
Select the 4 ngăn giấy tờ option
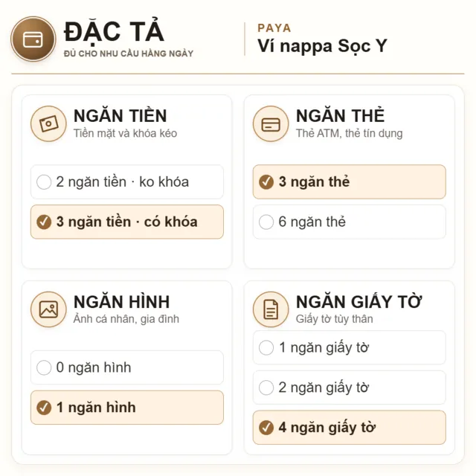tap(350, 428)
